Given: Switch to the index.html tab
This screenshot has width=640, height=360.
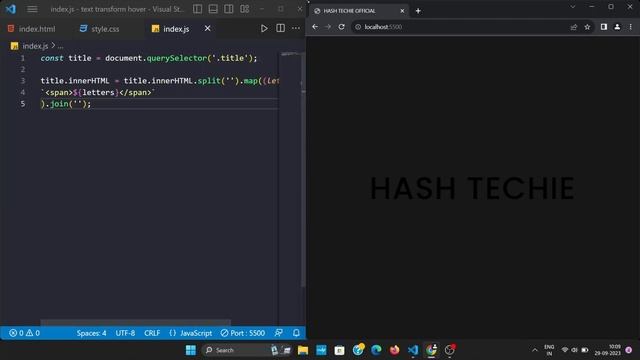Looking at the screenshot, I should [32, 29].
